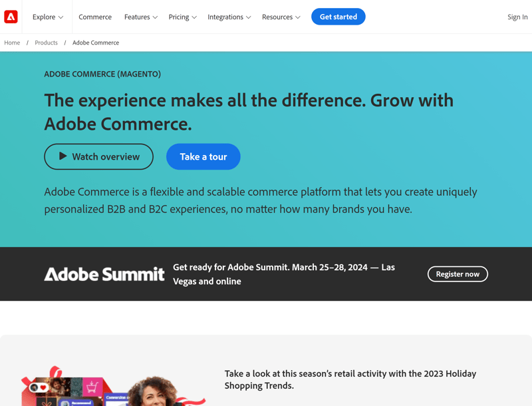Viewport: 532px width, 406px height.
Task: Go to Home in breadcrumb
Action: click(12, 43)
